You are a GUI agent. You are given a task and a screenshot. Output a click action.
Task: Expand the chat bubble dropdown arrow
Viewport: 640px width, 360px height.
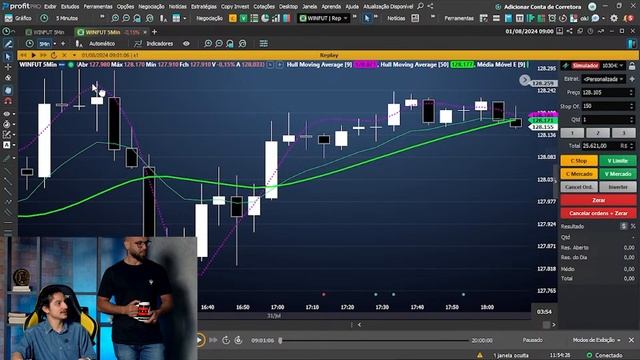(x=603, y=18)
